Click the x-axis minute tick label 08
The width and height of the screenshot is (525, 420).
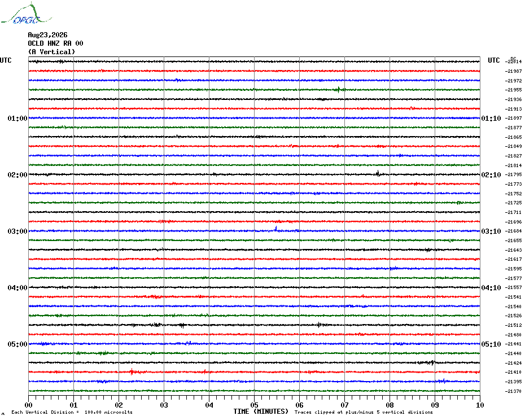390,405
